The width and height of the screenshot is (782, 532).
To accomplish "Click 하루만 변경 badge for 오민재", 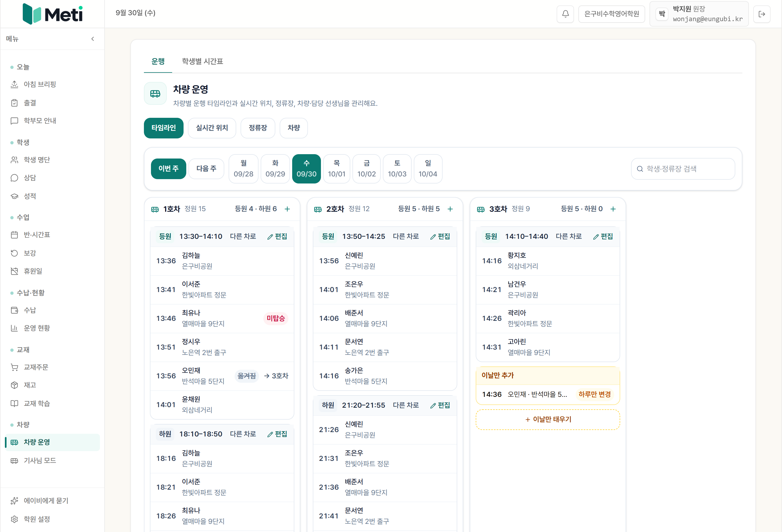I will pos(594,394).
